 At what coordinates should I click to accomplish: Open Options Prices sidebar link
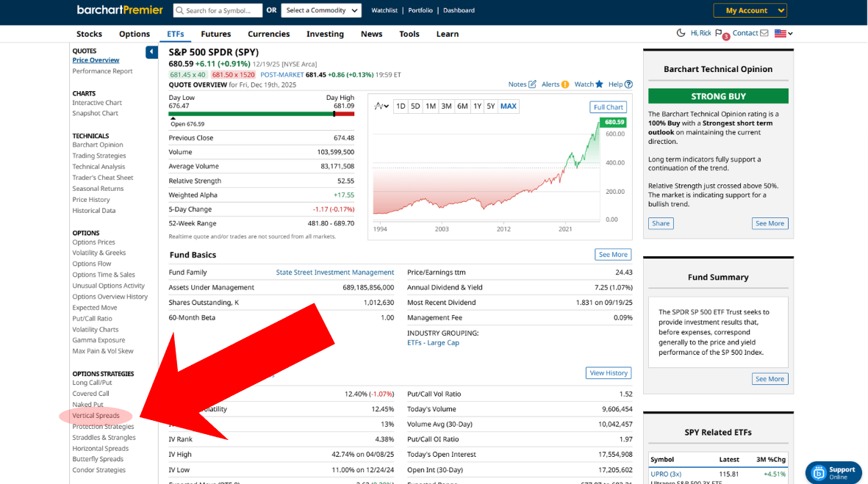[x=93, y=242]
